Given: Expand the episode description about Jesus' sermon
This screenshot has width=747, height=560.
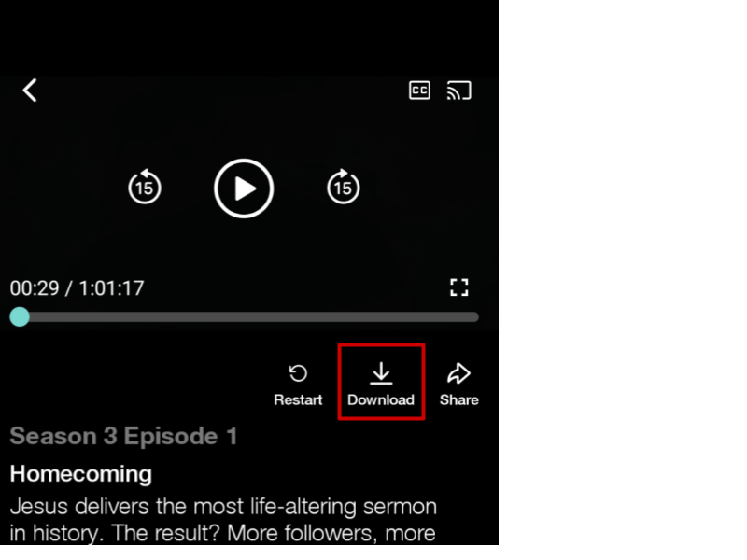Looking at the screenshot, I should pos(223,520).
